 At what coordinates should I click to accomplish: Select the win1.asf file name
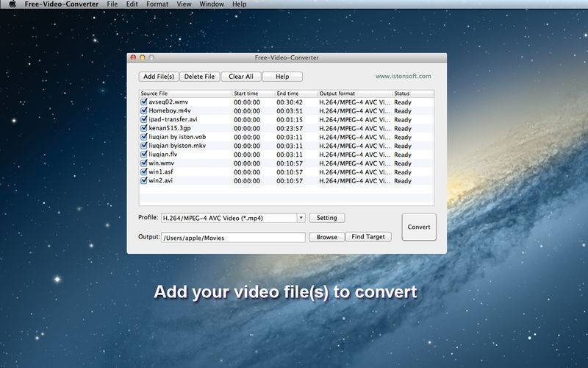point(161,171)
